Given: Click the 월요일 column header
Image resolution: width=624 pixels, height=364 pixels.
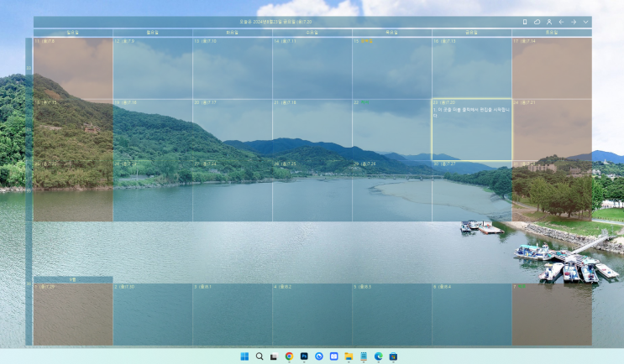Looking at the screenshot, I should tap(153, 33).
